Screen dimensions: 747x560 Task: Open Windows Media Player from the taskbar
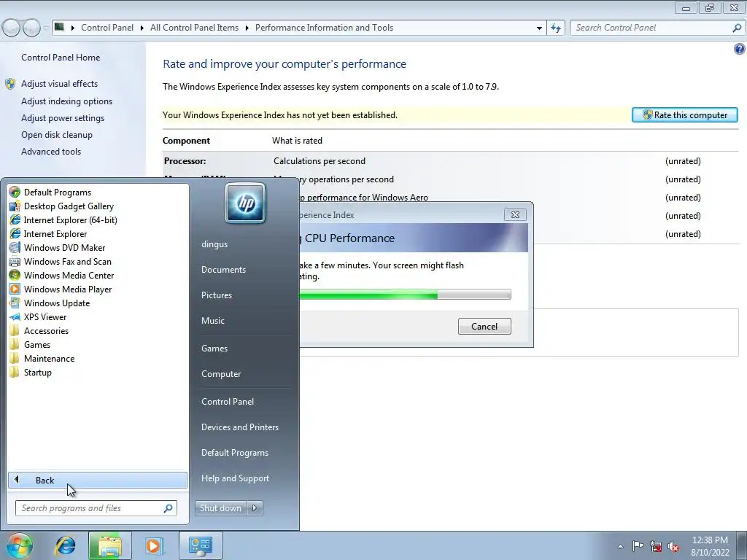pyautogui.click(x=153, y=545)
